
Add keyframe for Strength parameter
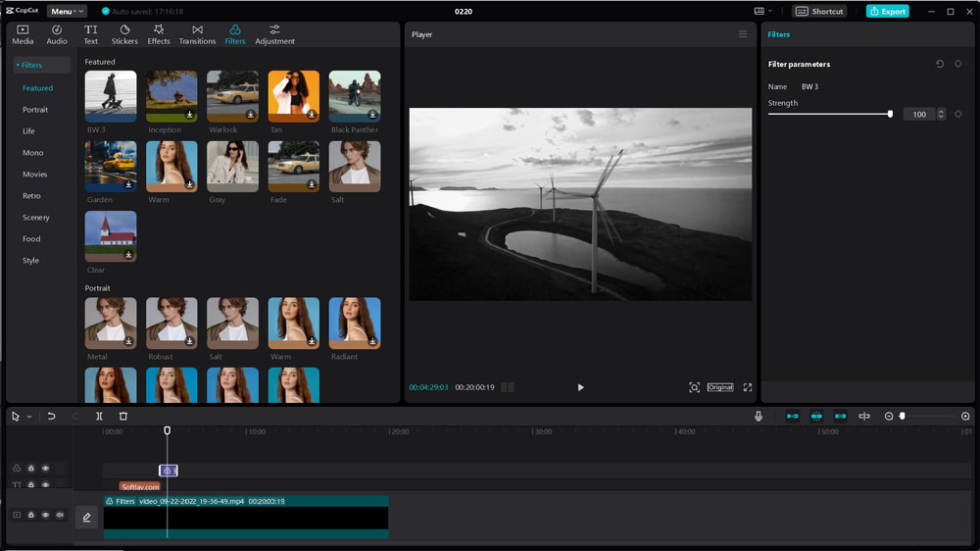pyautogui.click(x=958, y=114)
